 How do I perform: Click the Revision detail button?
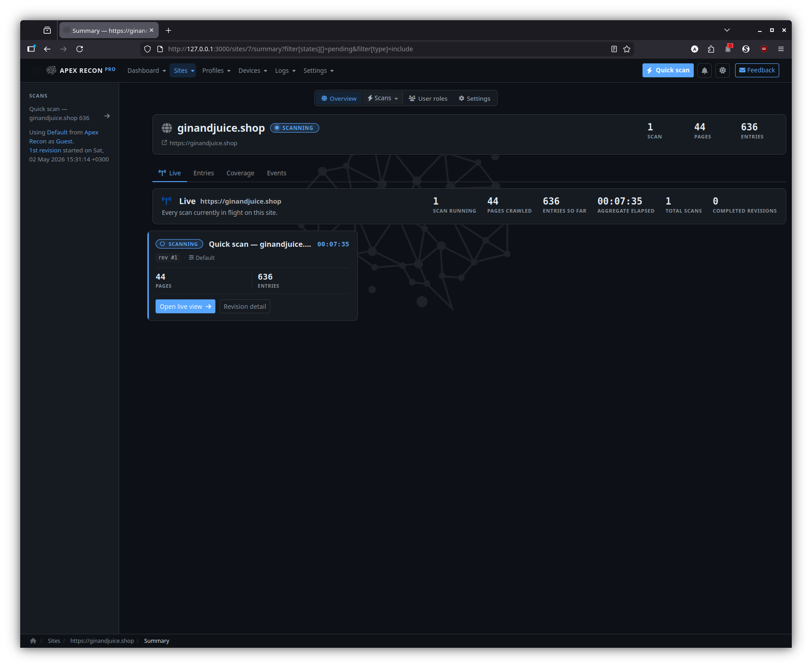(x=245, y=307)
